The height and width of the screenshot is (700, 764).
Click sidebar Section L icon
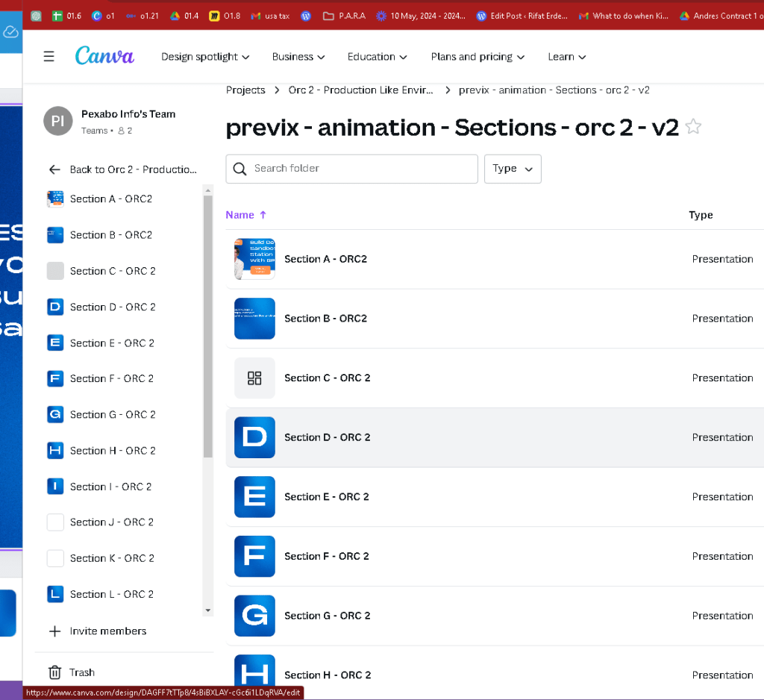point(55,594)
